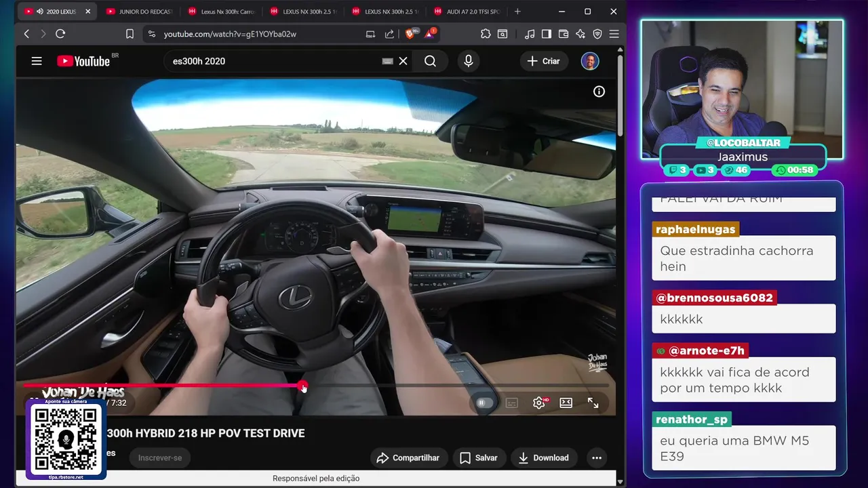Screen dimensions: 868x488
Task: Open the Brave Shields lion icon
Action: click(410, 33)
